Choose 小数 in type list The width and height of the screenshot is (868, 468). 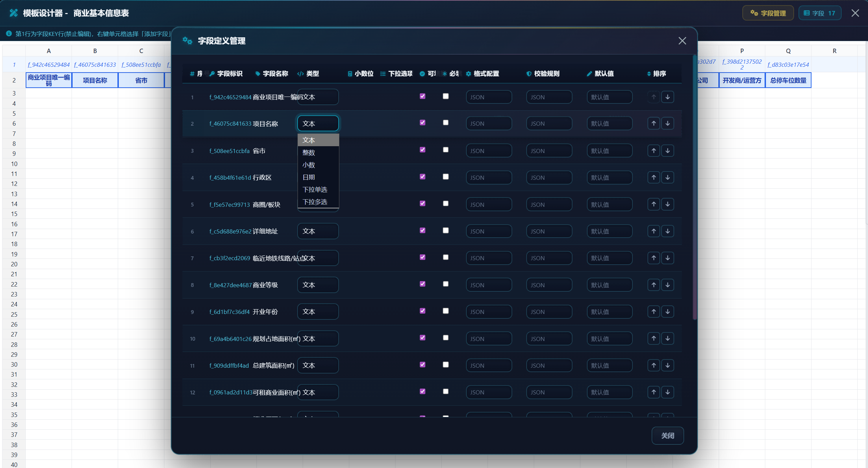pos(318,165)
